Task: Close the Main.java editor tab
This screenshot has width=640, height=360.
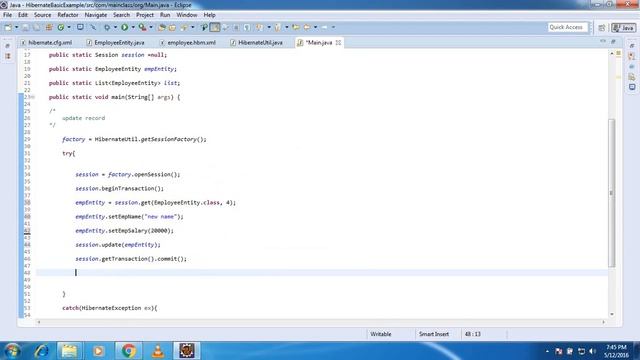Action: 338,42
